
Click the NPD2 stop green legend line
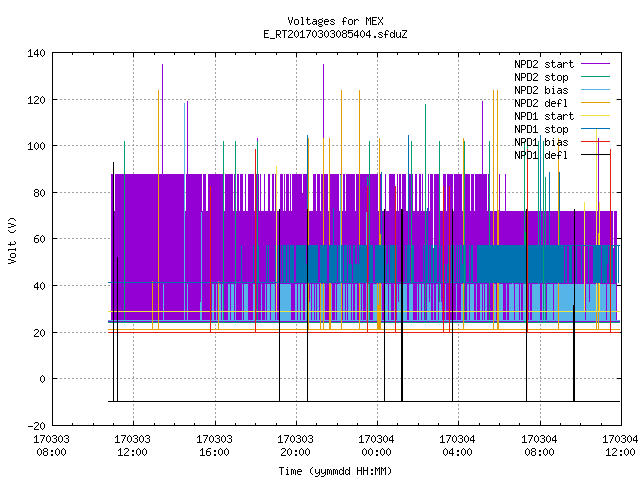(x=595, y=77)
